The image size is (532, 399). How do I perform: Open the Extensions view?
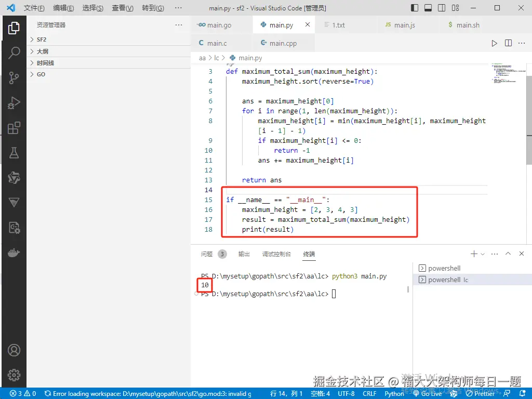[14, 128]
